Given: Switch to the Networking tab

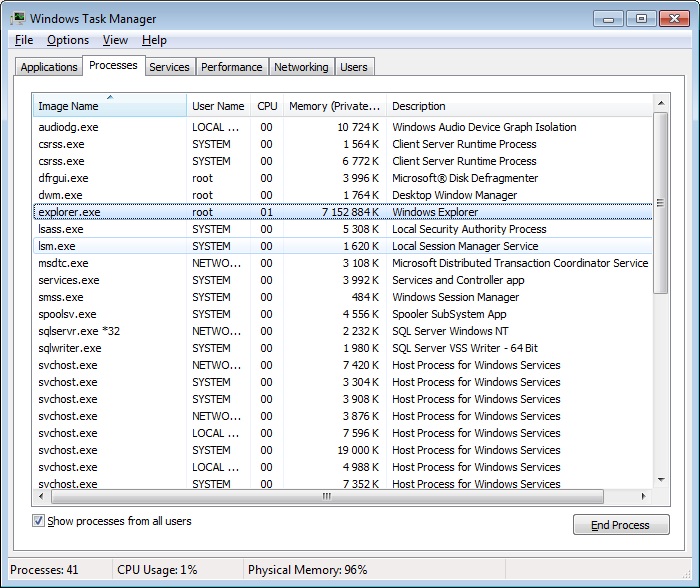Looking at the screenshot, I should tap(301, 67).
